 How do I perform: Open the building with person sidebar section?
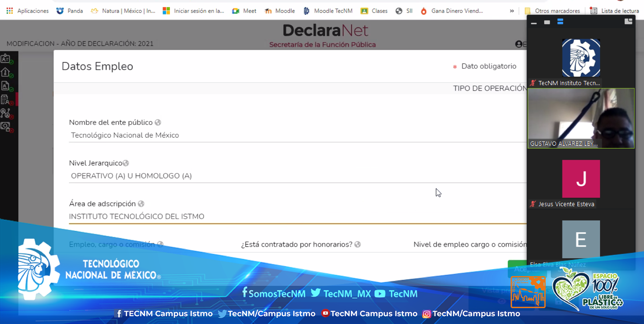6,99
